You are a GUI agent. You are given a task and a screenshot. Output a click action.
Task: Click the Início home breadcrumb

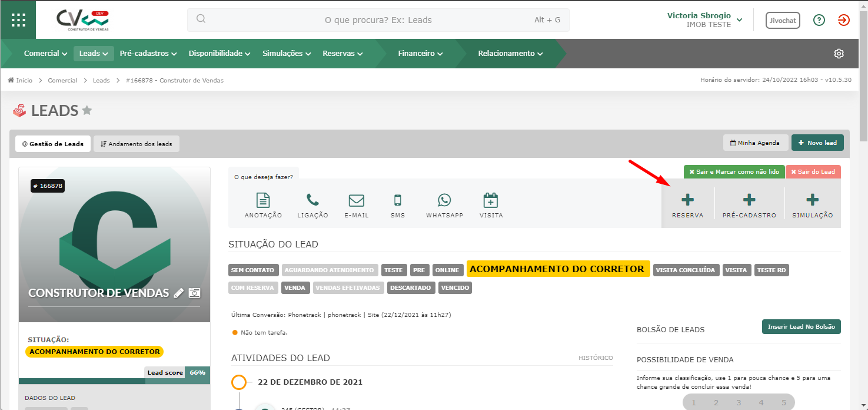tap(20, 80)
